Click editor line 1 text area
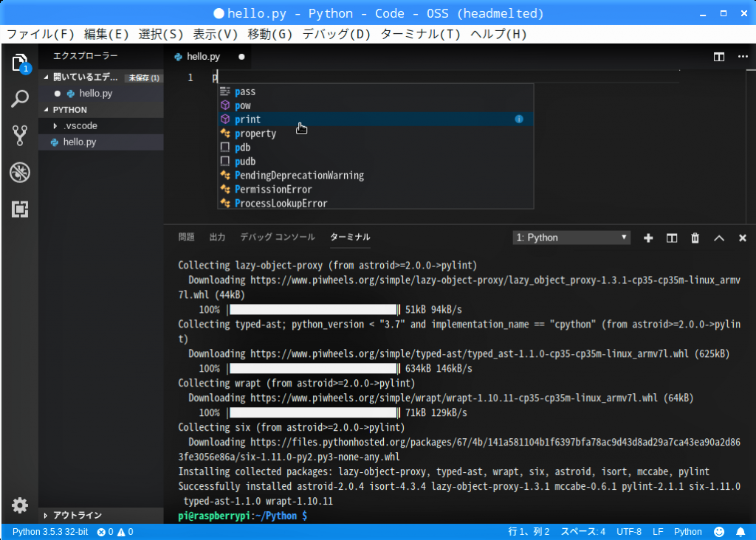Viewport: 756px width, 540px height. 445,77
